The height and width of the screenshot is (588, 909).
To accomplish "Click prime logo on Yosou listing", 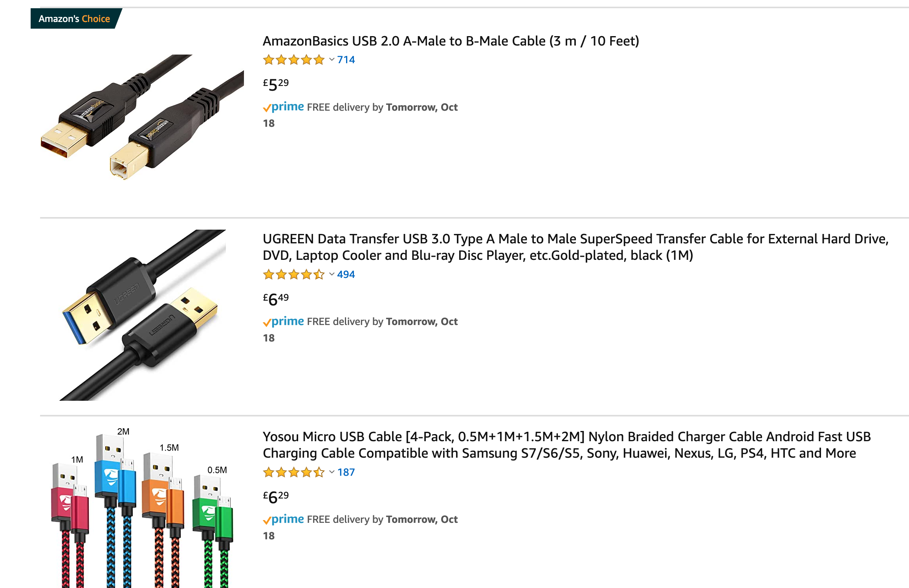I will tap(283, 519).
